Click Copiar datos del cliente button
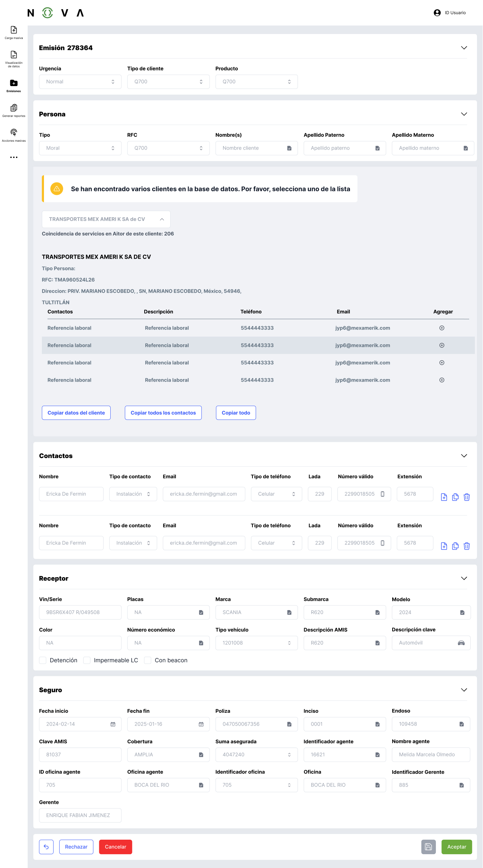This screenshot has height=868, width=483. pos(76,413)
